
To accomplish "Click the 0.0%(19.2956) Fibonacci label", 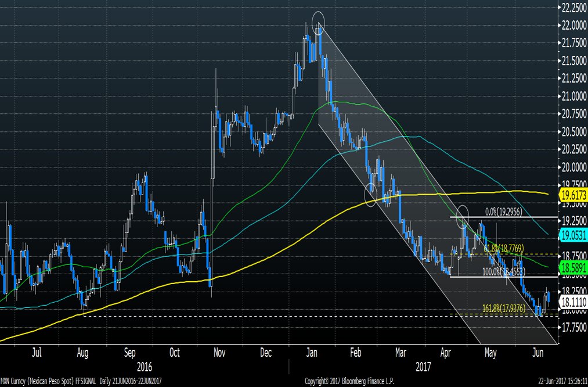I will coord(504,213).
